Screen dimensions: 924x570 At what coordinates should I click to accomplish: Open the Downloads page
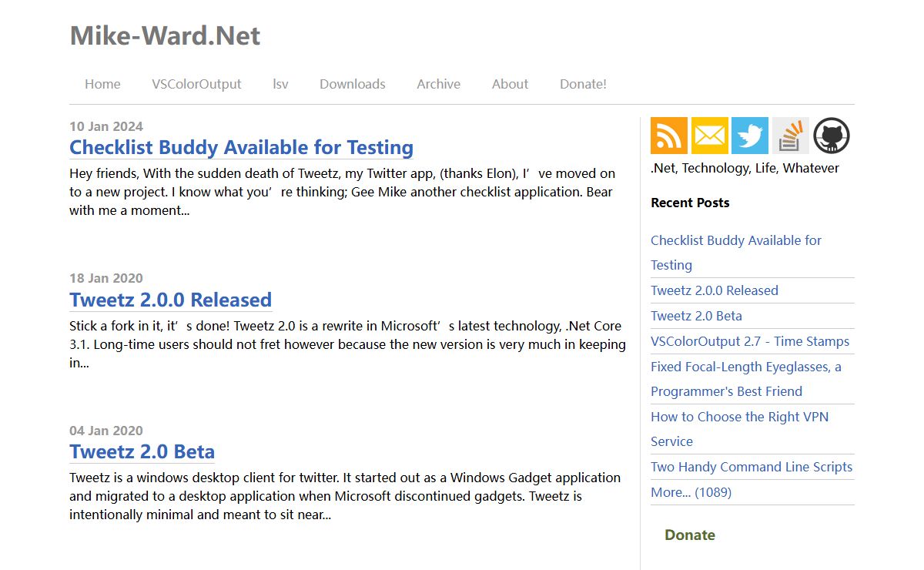click(x=353, y=84)
